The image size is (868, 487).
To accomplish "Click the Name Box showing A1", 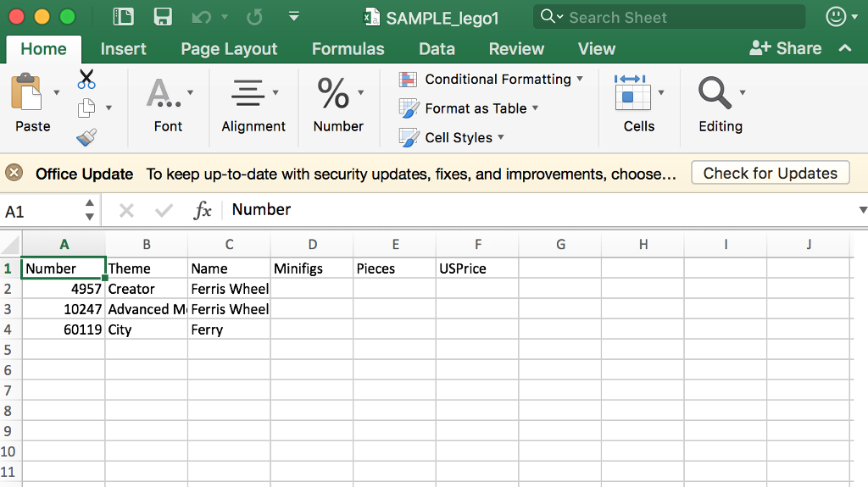I will click(42, 211).
